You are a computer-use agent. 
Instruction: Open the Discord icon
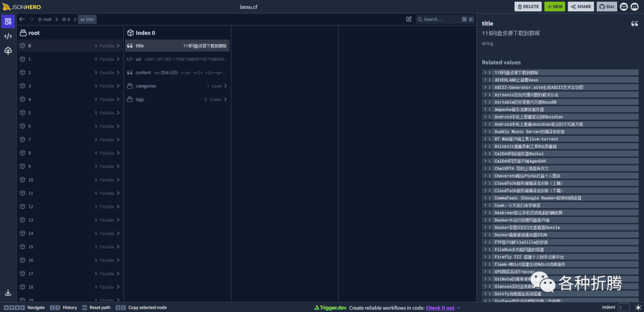coord(635,7)
